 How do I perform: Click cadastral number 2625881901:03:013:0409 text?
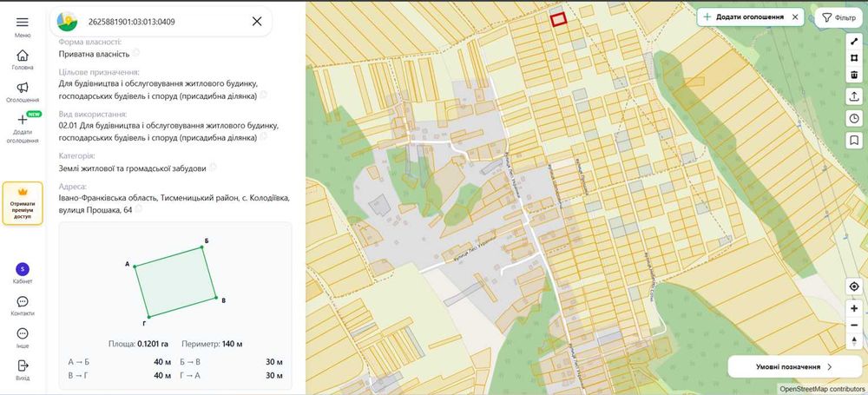[x=132, y=22]
